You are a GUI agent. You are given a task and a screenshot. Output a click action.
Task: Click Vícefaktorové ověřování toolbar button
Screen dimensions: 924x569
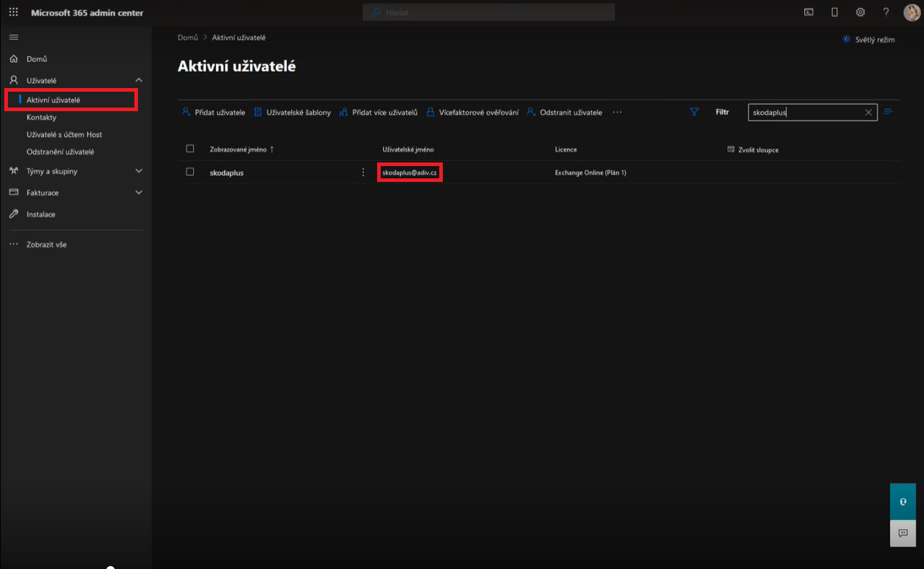(x=472, y=113)
